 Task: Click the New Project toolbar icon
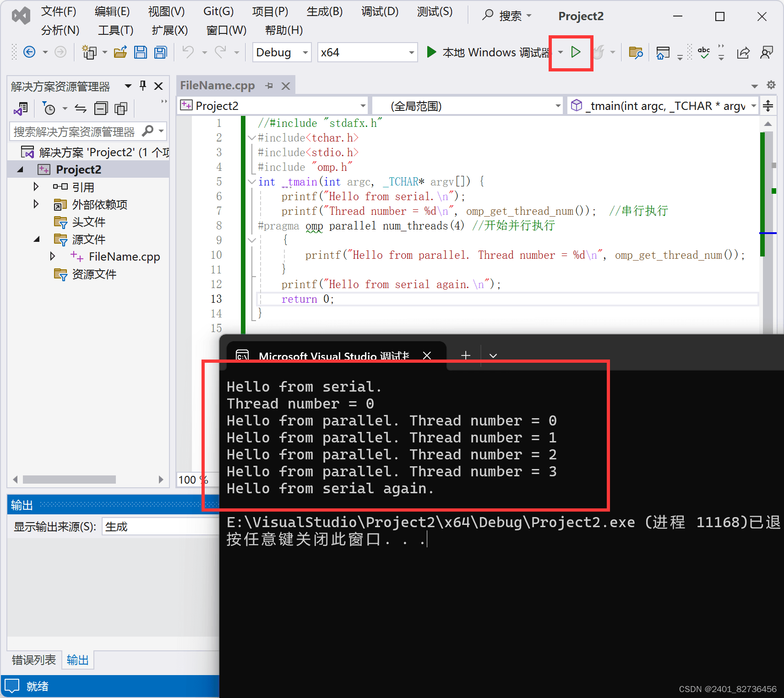[x=89, y=52]
